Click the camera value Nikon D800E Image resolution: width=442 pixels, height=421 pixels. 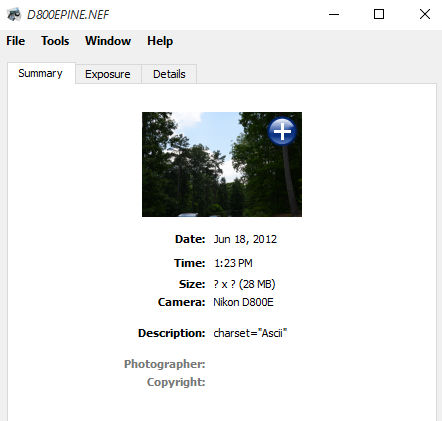point(243,302)
